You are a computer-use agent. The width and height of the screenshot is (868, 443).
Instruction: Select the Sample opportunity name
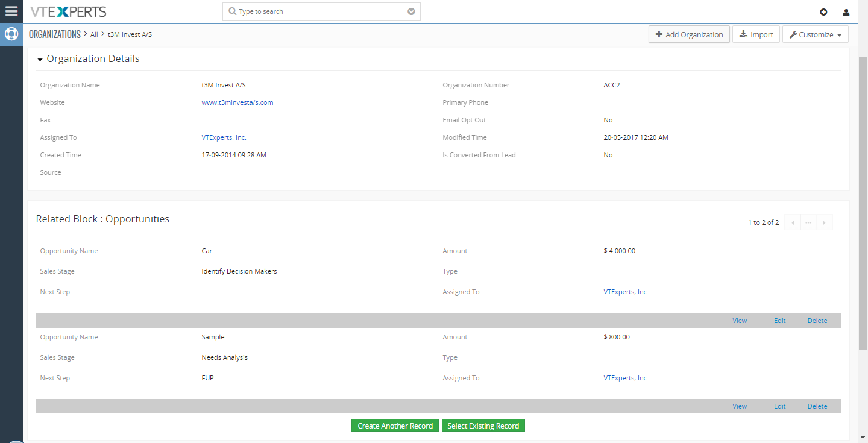(x=213, y=337)
